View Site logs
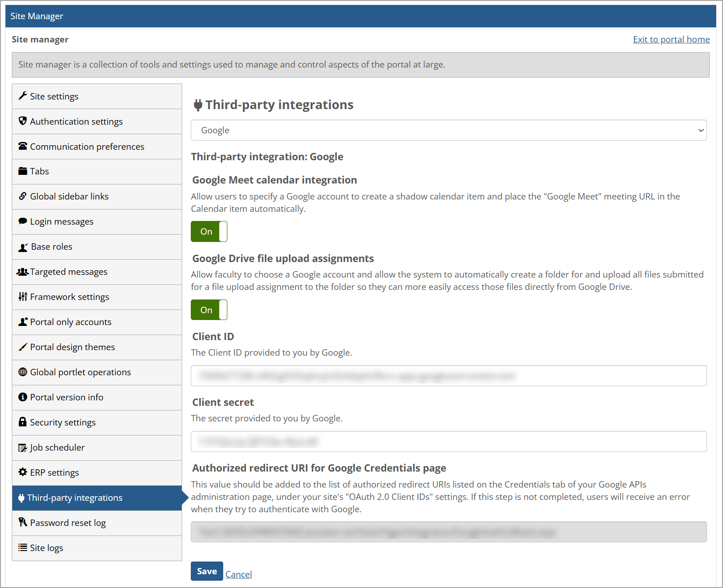This screenshot has height=588, width=723. click(97, 548)
